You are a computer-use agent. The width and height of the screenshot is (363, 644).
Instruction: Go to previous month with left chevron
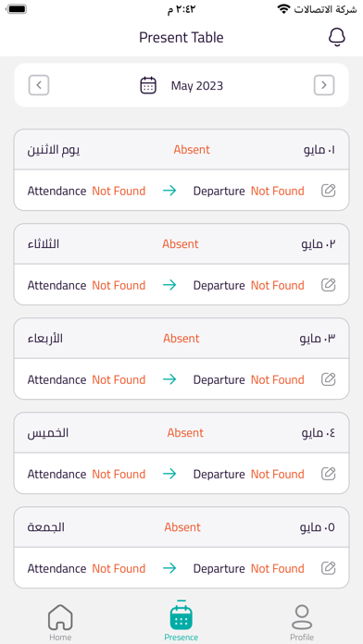pyautogui.click(x=39, y=85)
